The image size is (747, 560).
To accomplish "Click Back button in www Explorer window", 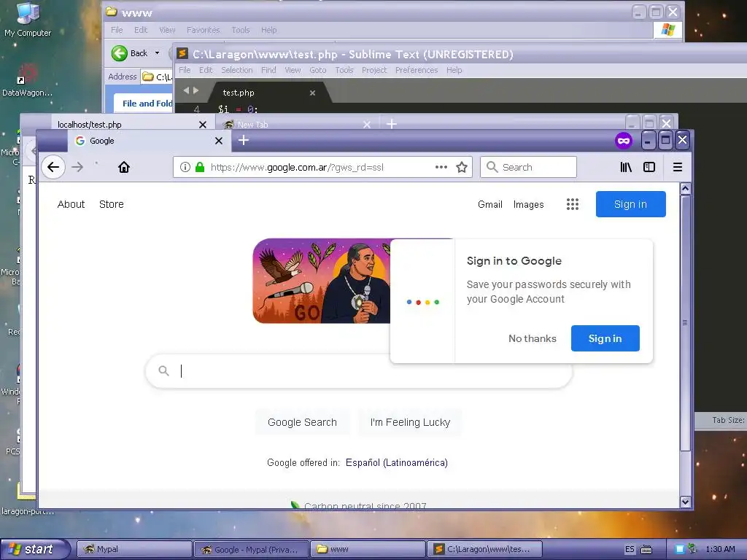I will [130, 53].
